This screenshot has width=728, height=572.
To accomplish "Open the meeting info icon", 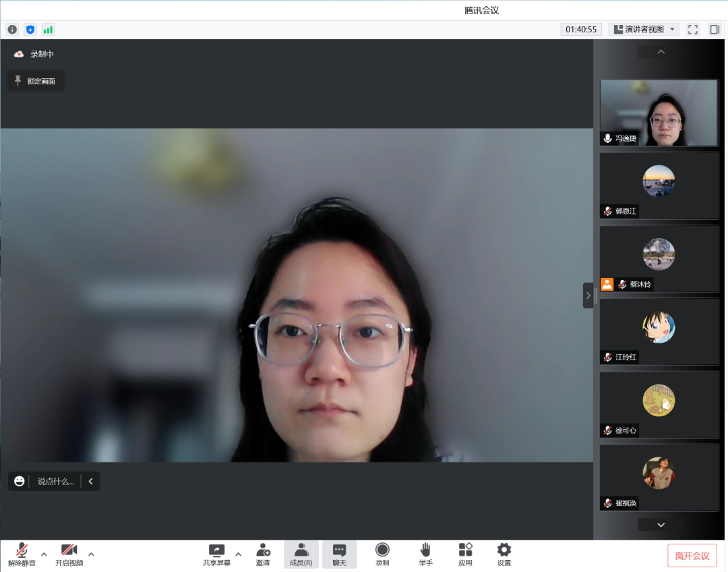I will (12, 30).
